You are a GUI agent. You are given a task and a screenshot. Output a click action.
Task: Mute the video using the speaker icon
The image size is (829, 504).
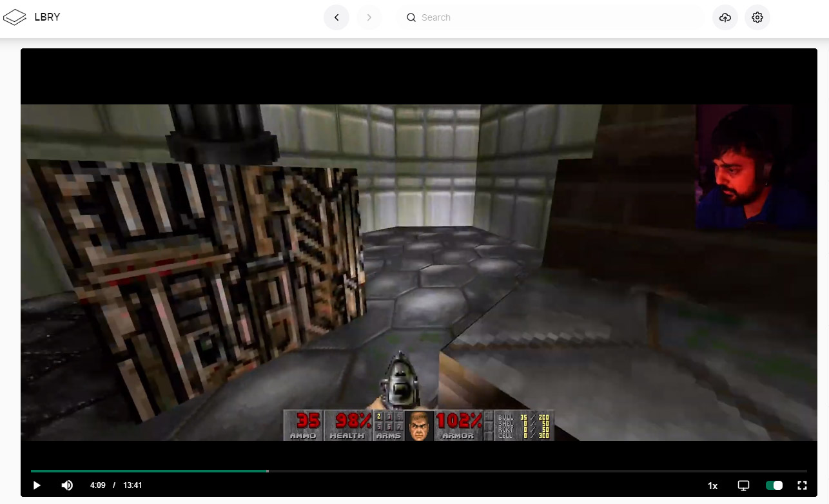point(67,485)
